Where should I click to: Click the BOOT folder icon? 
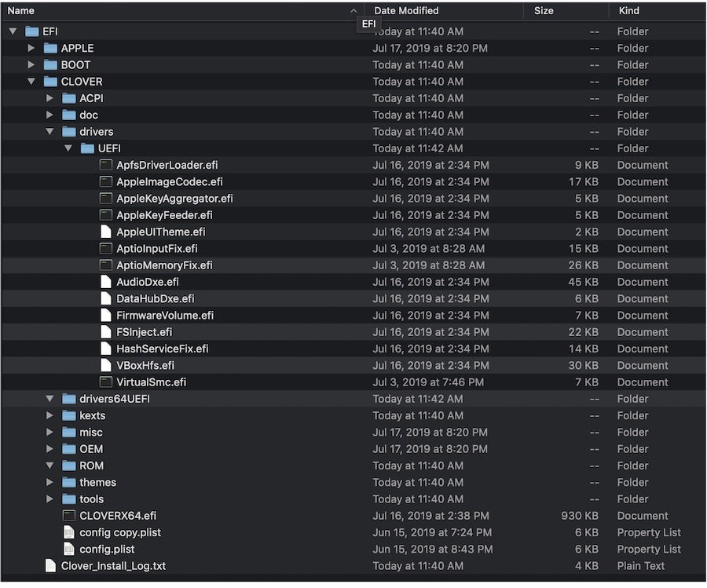[x=50, y=64]
